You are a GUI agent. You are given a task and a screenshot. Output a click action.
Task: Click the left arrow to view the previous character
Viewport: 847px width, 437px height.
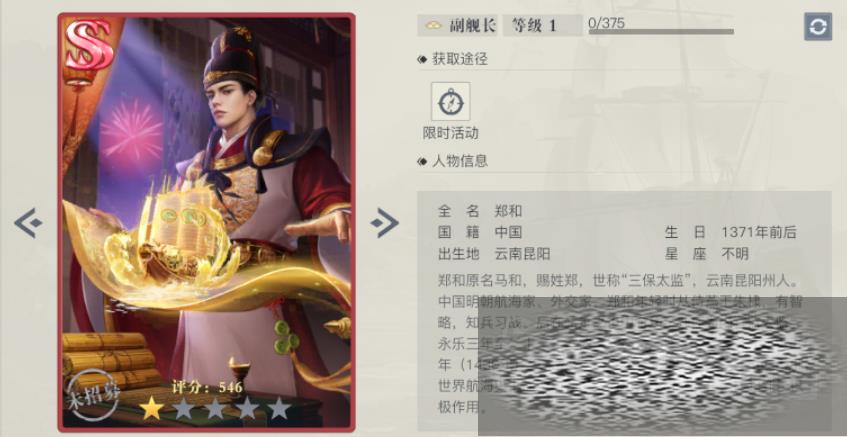[28, 223]
